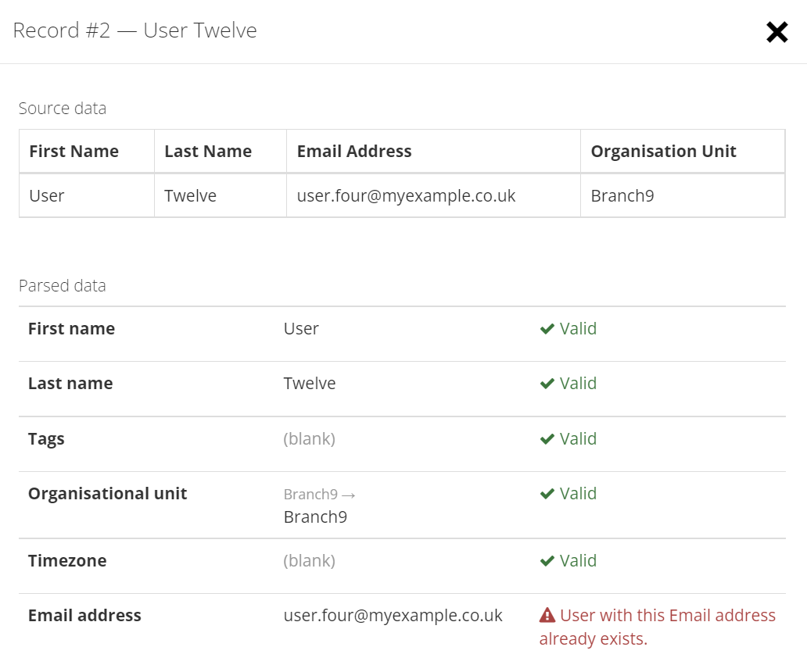Click the parsed Email address value
The image size is (807, 672).
(x=393, y=616)
